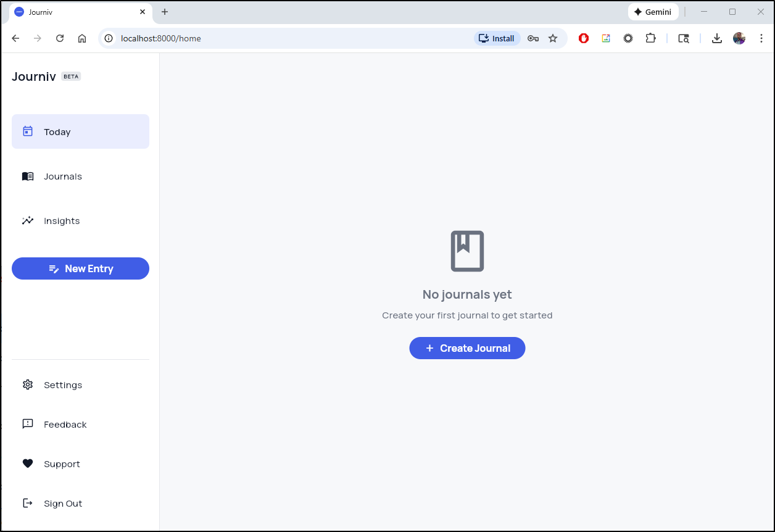Open the Gemini button in title bar

(x=653, y=12)
